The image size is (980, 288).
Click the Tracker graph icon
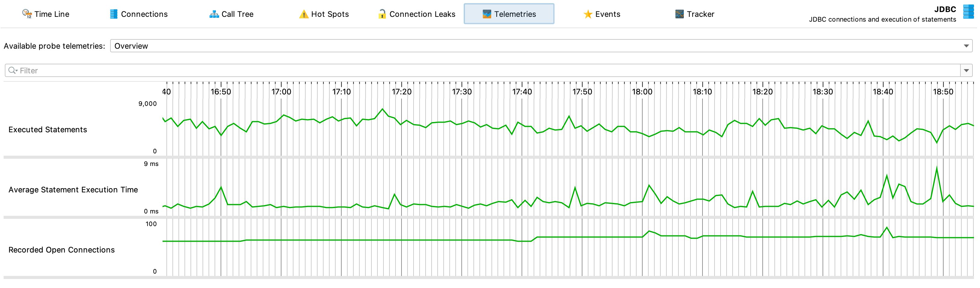679,14
